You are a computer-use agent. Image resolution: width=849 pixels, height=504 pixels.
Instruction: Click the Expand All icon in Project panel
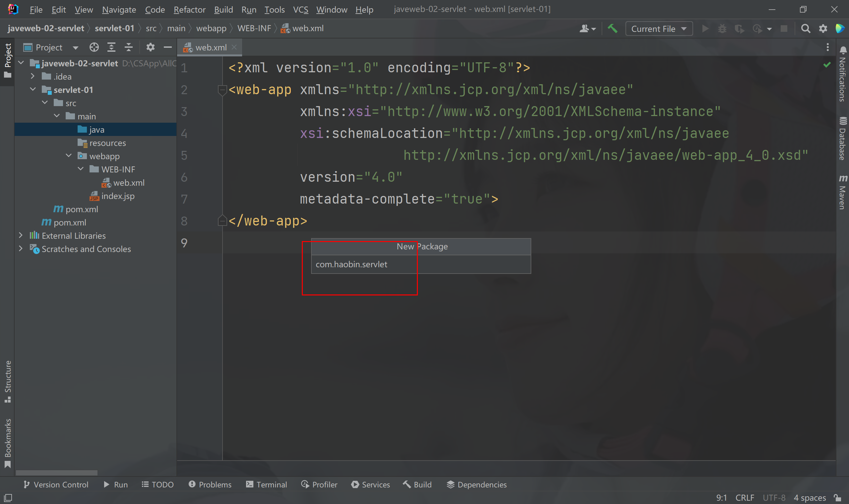click(111, 47)
